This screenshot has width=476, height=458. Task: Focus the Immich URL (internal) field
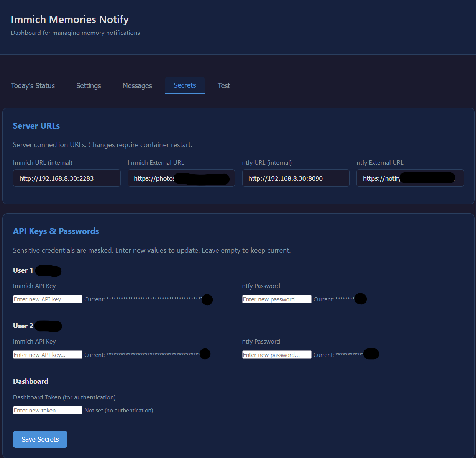click(x=67, y=178)
